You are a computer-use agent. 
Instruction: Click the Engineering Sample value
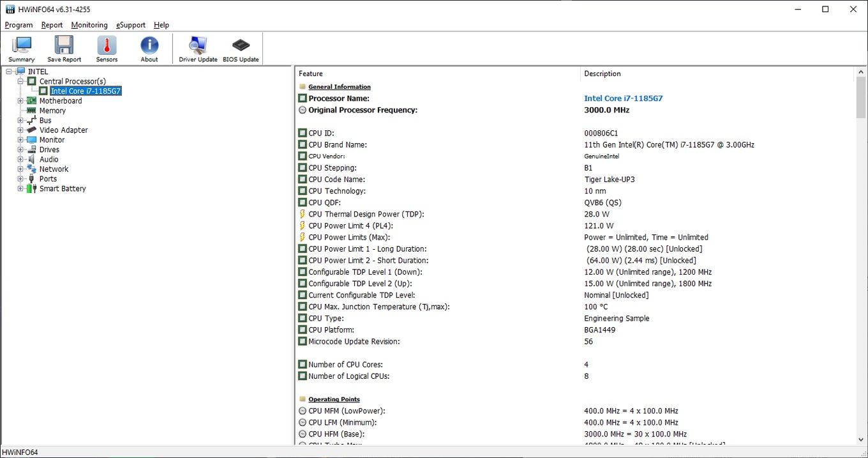[617, 318]
